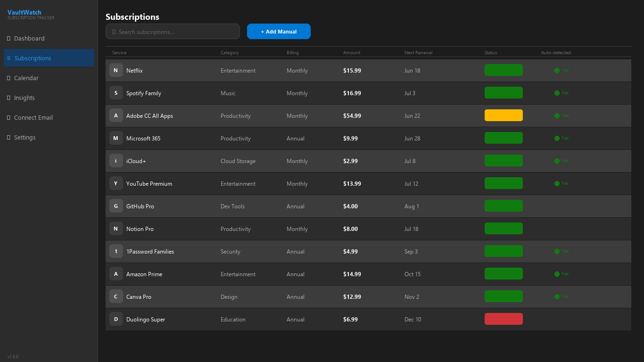The height and width of the screenshot is (362, 644).
Task: Open the Insights section
Action: (x=49, y=98)
